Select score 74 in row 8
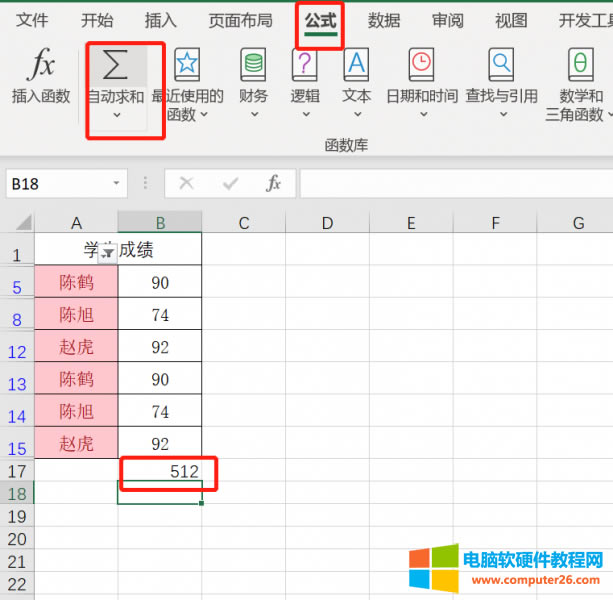The height and width of the screenshot is (600, 613). click(x=160, y=314)
